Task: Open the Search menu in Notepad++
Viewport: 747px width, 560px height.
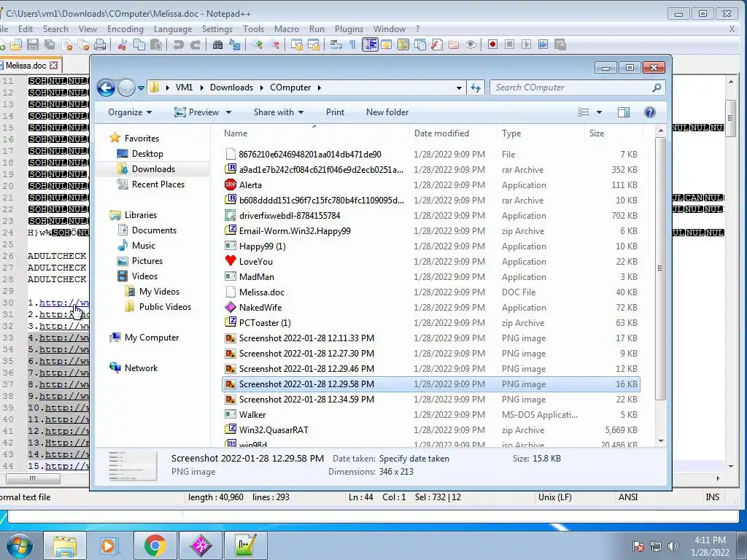Action: pos(55,29)
